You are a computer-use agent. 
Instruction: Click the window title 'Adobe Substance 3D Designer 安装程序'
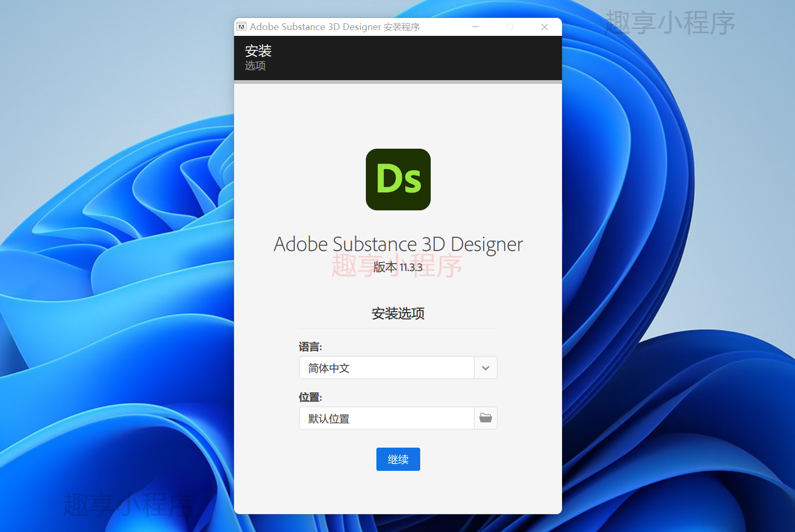tap(335, 27)
